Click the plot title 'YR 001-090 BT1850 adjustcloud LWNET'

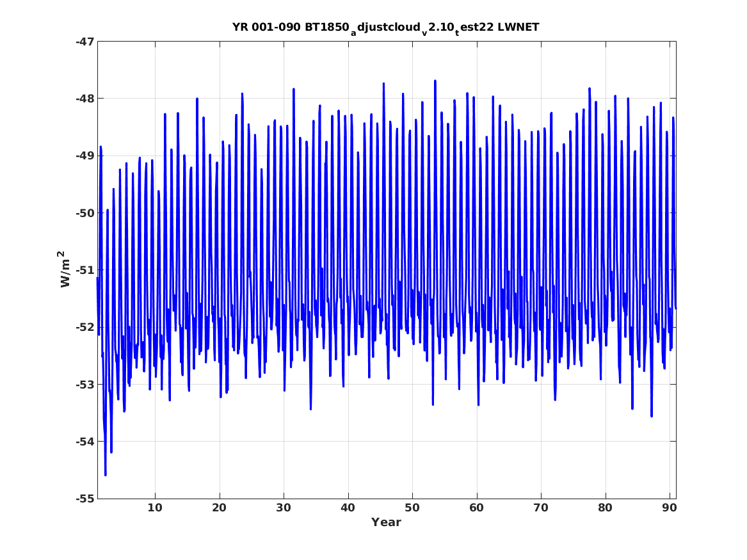tap(385, 28)
